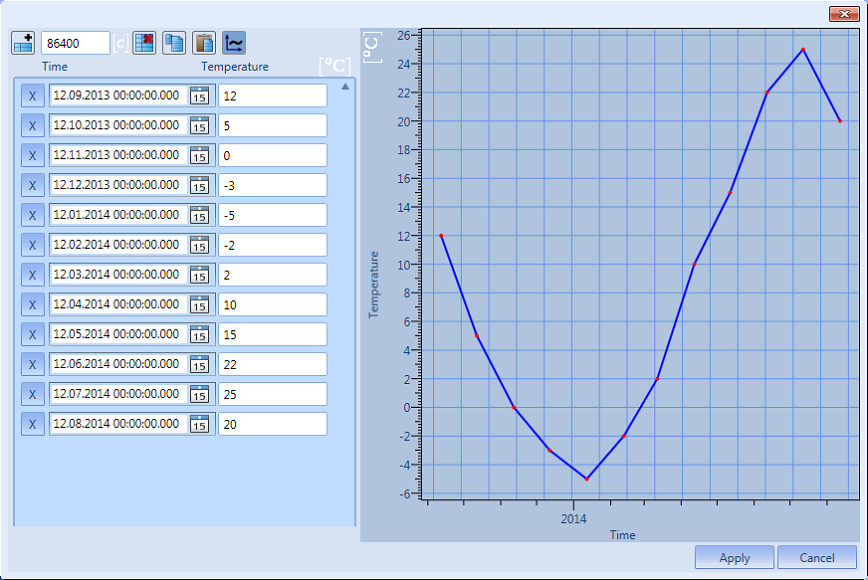Open calendar for 12.06.2014 row
This screenshot has height=580, width=868.
tap(200, 365)
